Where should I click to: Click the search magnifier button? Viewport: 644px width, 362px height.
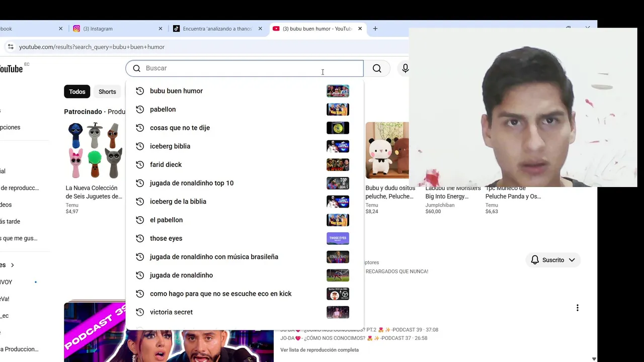377,68
